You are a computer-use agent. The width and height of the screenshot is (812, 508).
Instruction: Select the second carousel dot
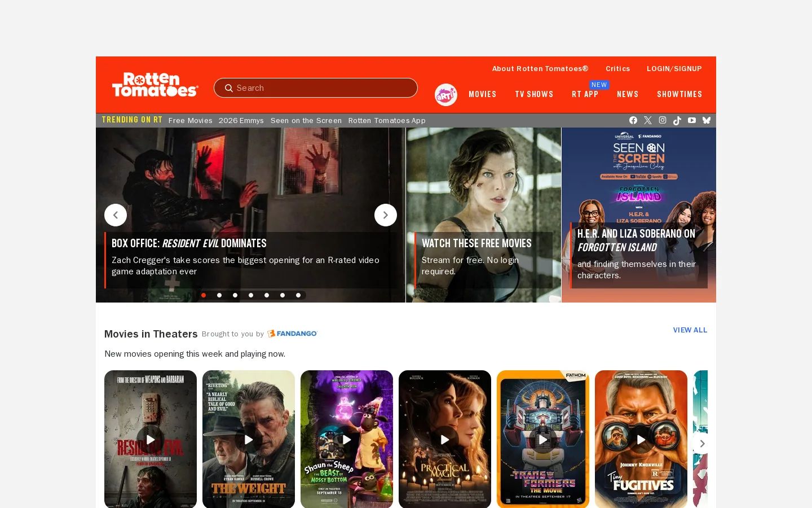219,295
